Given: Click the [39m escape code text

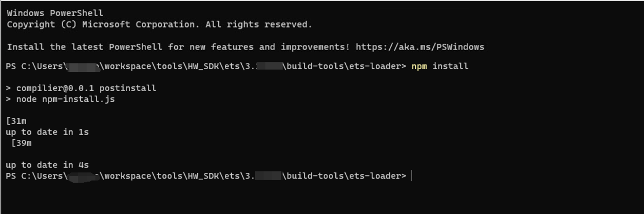Looking at the screenshot, I should coord(21,143).
